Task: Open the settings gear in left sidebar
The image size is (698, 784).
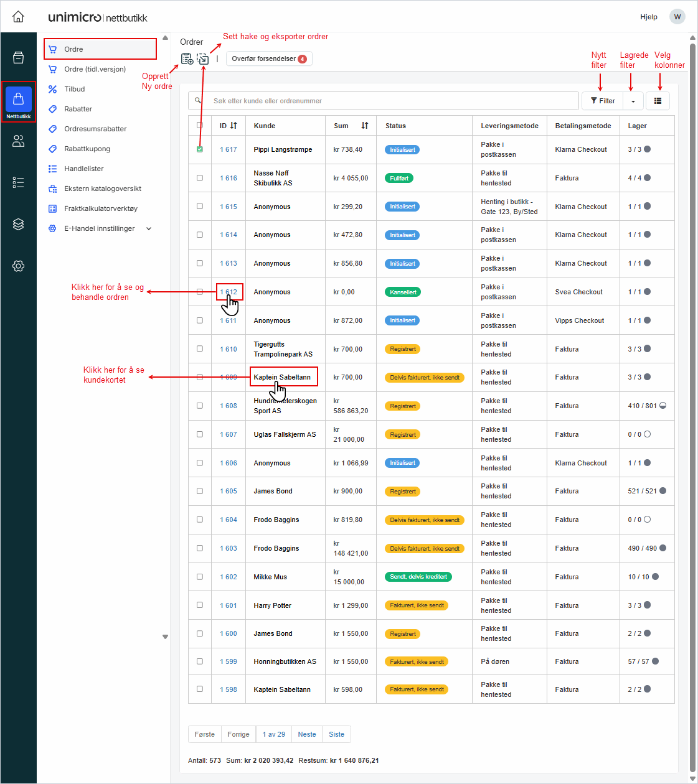Action: [19, 266]
